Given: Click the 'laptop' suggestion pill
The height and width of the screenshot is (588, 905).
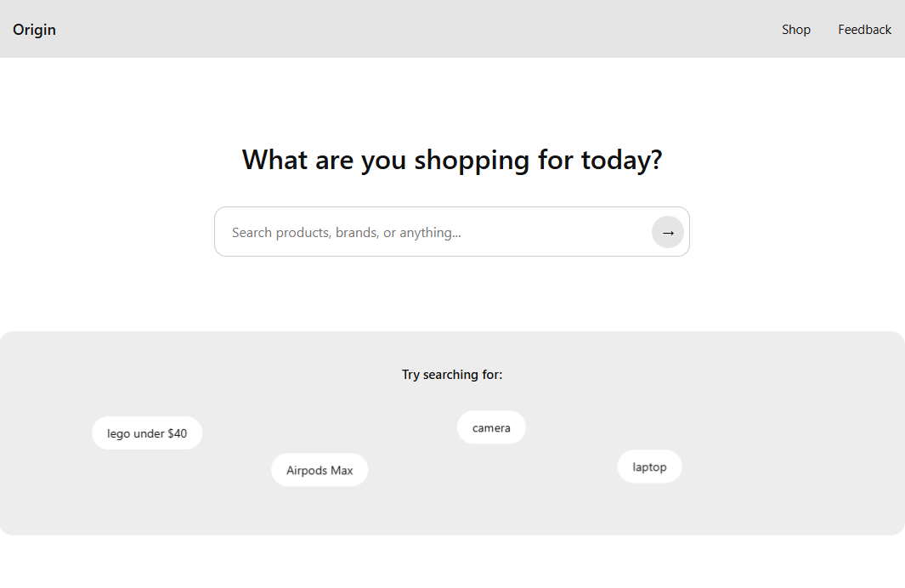Looking at the screenshot, I should click(649, 466).
